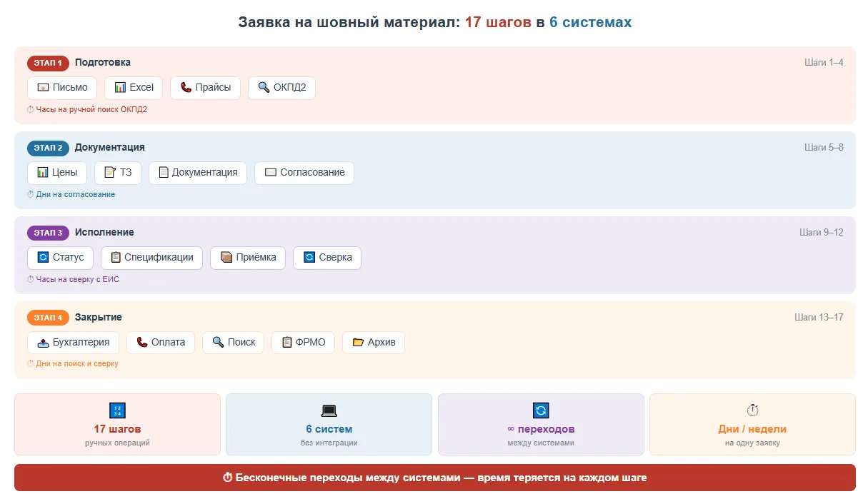
Task: Click the ЭТАП 2 badge
Action: [x=48, y=148]
